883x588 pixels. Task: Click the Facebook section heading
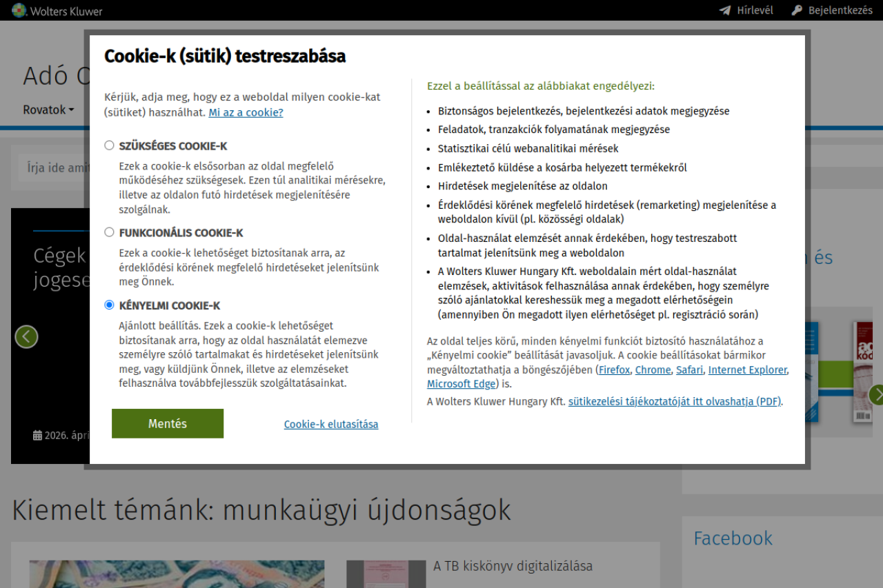[733, 538]
